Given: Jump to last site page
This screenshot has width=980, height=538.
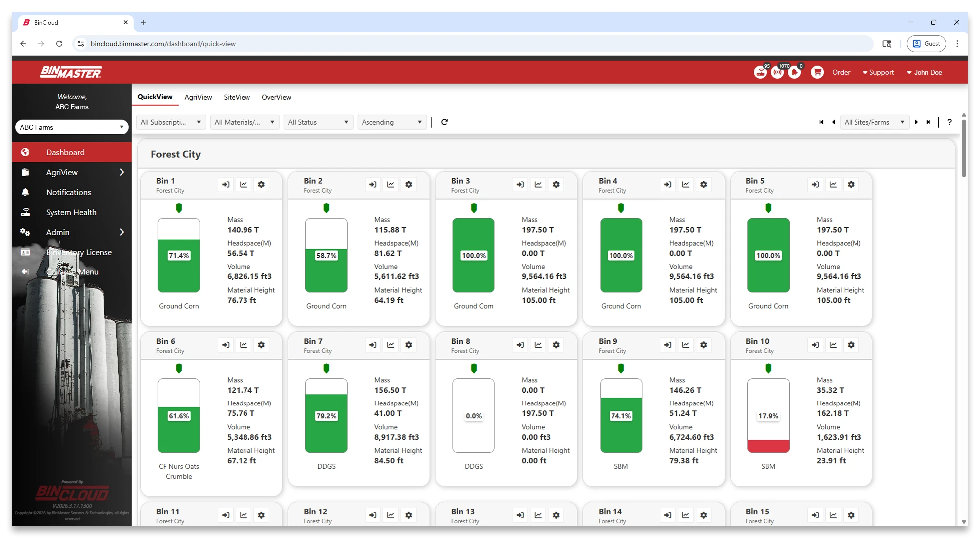Looking at the screenshot, I should coord(928,122).
